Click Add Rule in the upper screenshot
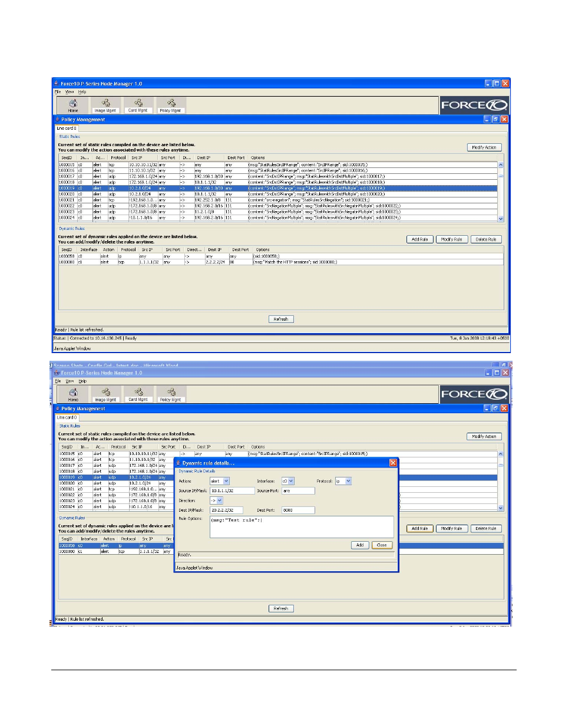The width and height of the screenshot is (562, 728). click(x=419, y=239)
